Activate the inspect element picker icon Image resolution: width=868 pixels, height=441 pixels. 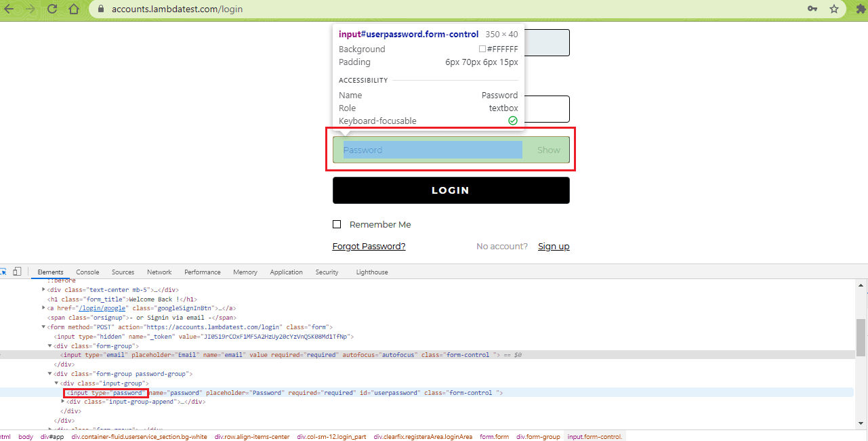(x=3, y=272)
